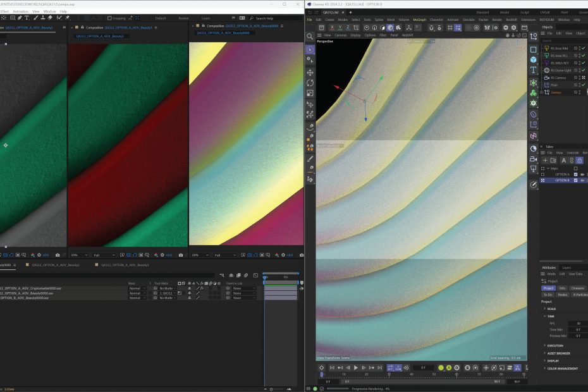This screenshot has width=588, height=392.
Task: Select the Scale tool in Cinema 4D
Action: [310, 93]
